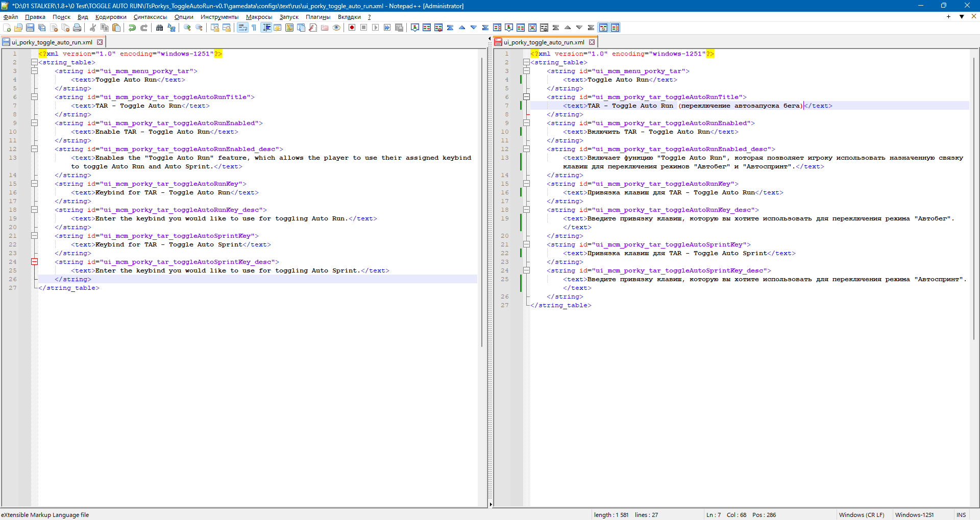
Task: Collapse string_table node in left pane
Action: (34, 62)
